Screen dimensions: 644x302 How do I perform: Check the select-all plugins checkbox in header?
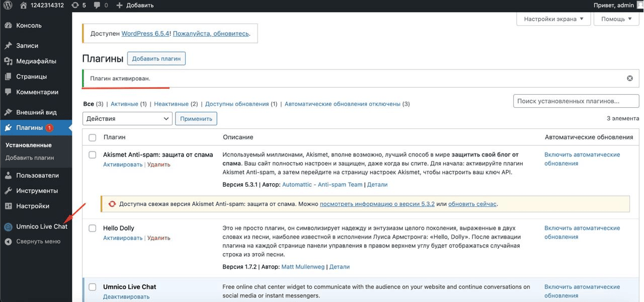click(x=93, y=137)
